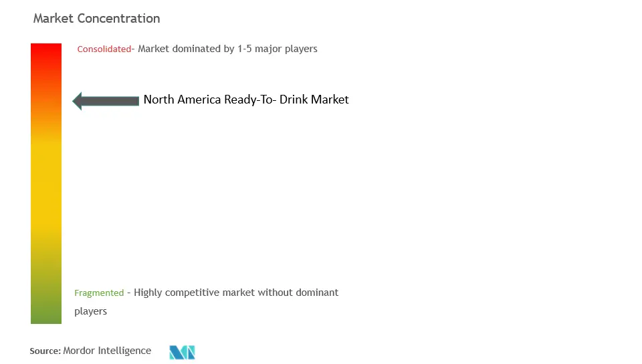Select the Market Concentration heading
Screen dimensions: 642x364
point(96,19)
